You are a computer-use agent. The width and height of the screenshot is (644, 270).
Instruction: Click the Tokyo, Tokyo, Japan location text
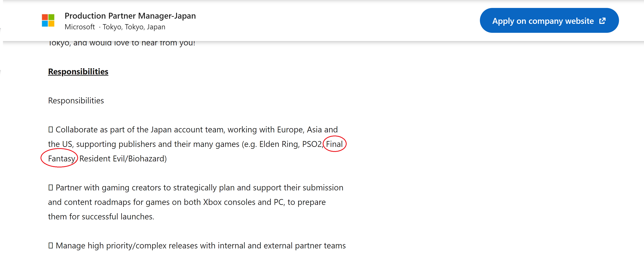134,27
